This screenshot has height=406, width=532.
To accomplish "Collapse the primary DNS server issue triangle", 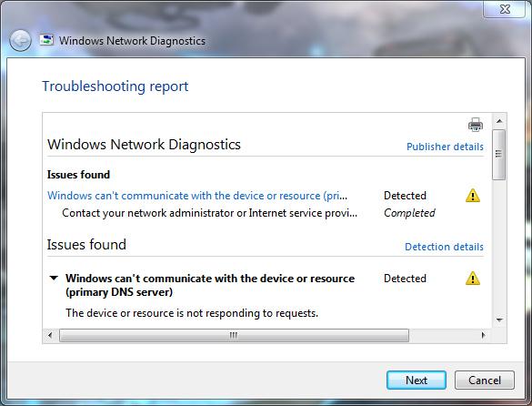I will click(x=54, y=279).
